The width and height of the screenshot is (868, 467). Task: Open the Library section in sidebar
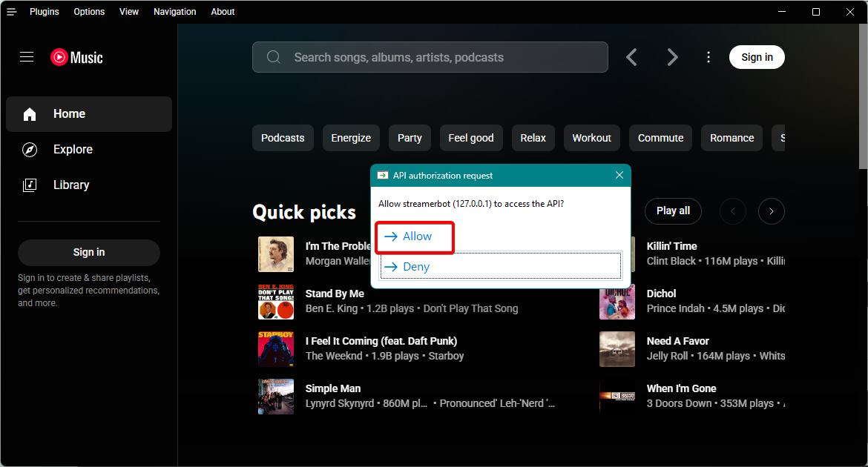88,185
